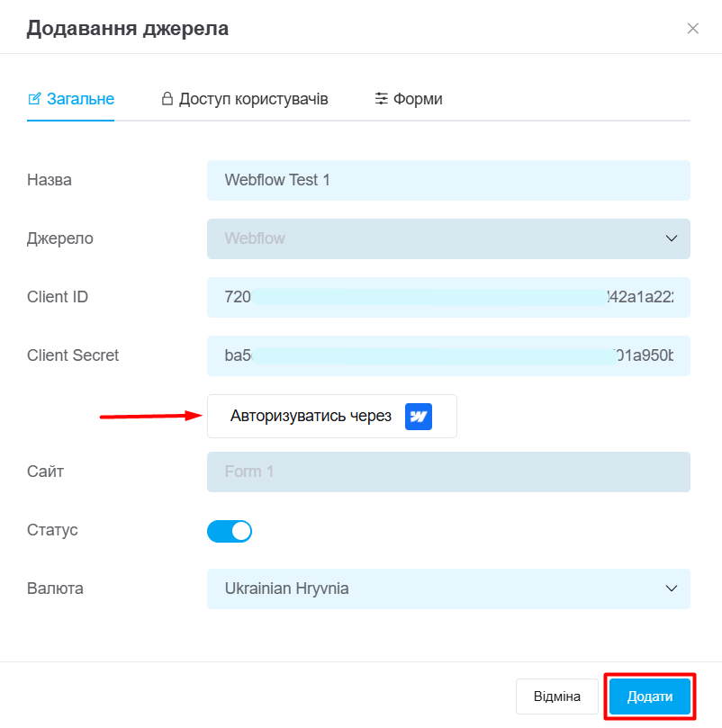Click into the Client Secret field
This screenshot has width=722, height=728.
(x=448, y=355)
